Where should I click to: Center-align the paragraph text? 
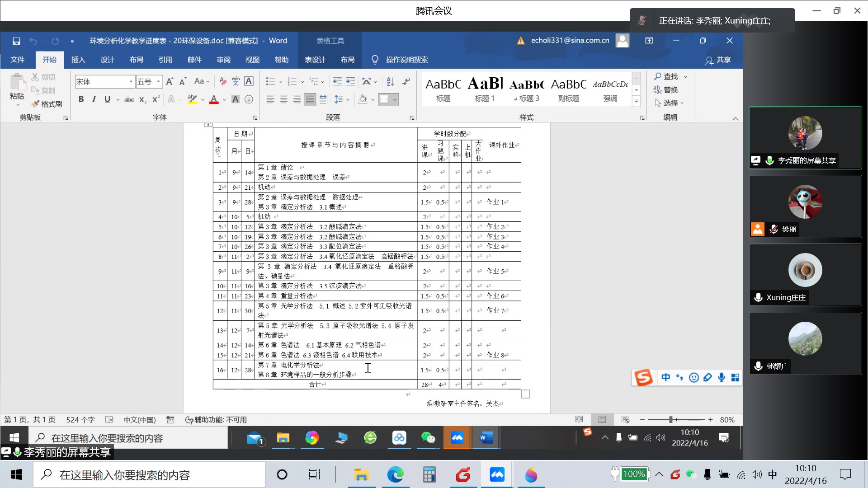click(x=283, y=99)
